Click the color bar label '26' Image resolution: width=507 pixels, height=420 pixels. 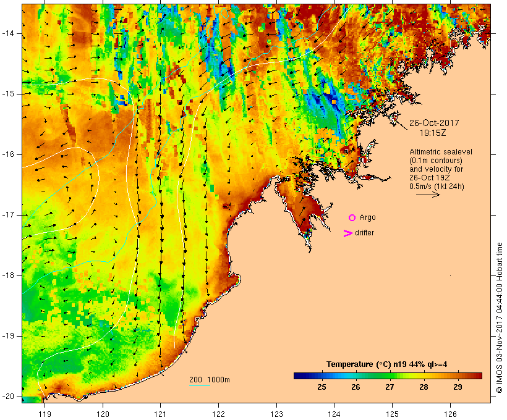[x=356, y=387]
